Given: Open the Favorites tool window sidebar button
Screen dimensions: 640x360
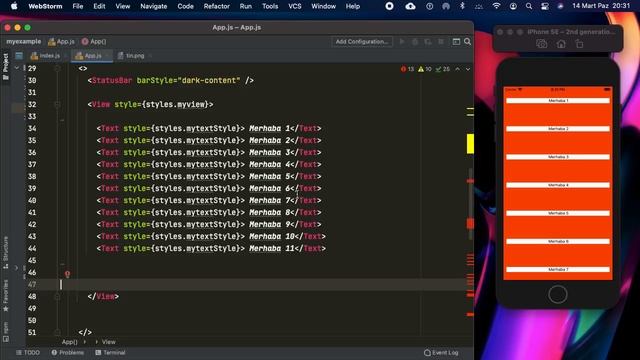Looking at the screenshot, I should tap(6, 296).
